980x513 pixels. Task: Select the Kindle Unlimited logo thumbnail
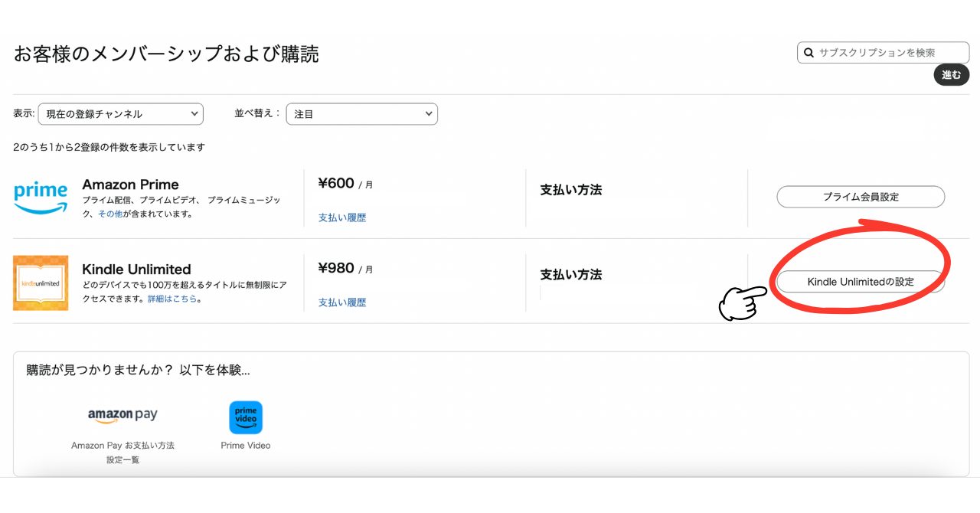coord(40,283)
